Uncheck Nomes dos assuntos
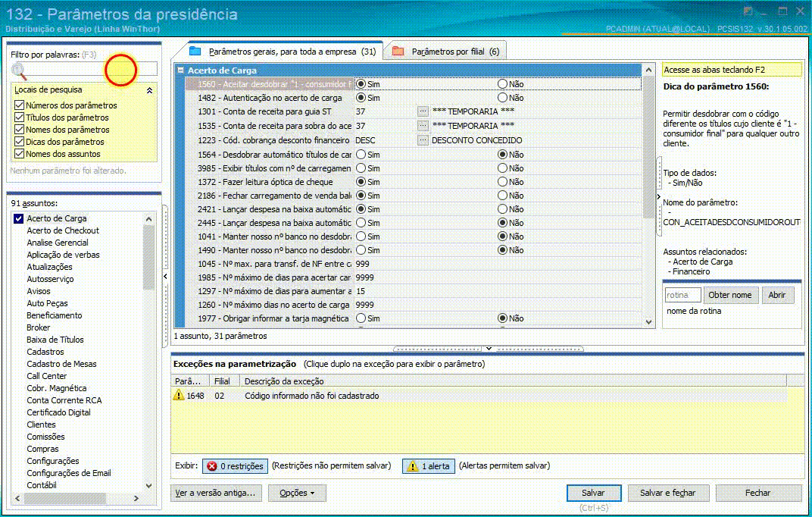This screenshot has height=517, width=812. tap(19, 154)
